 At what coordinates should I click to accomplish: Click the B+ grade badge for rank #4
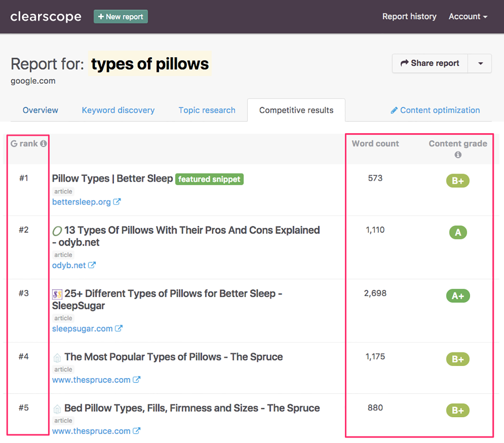click(458, 359)
